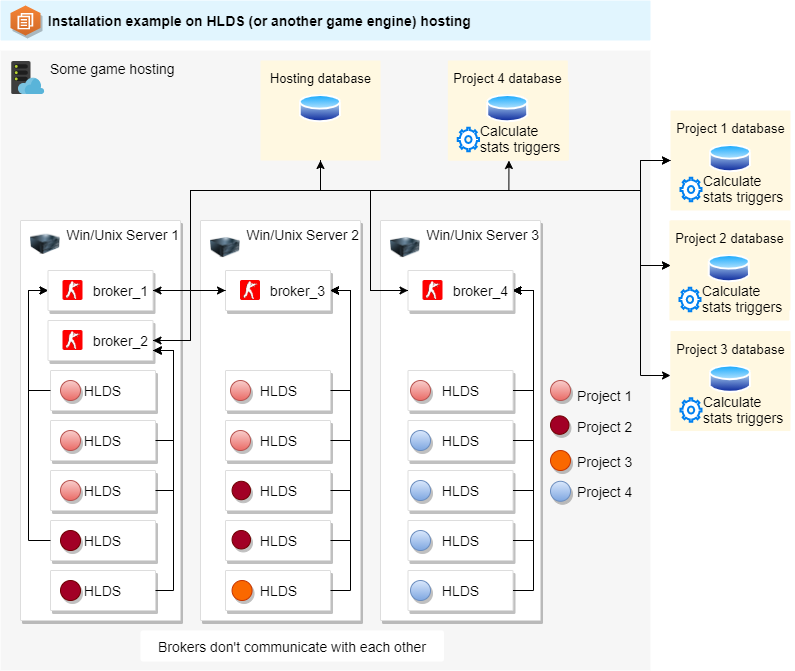
Task: Click the orange HLDS node in Server 2
Action: pyautogui.click(x=240, y=591)
